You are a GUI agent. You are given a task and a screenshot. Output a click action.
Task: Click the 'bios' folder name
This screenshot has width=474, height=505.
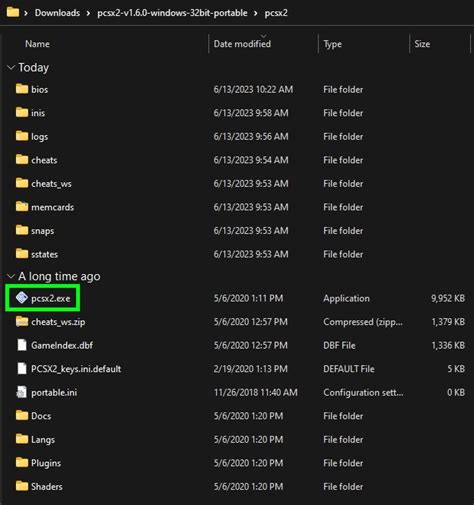pos(40,90)
